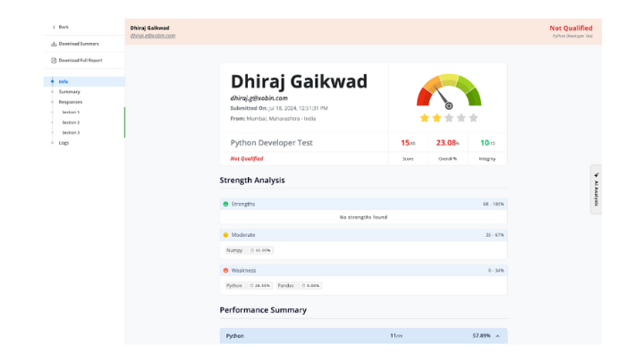
Task: Click the Pandas skill tag
Action: pyautogui.click(x=285, y=285)
